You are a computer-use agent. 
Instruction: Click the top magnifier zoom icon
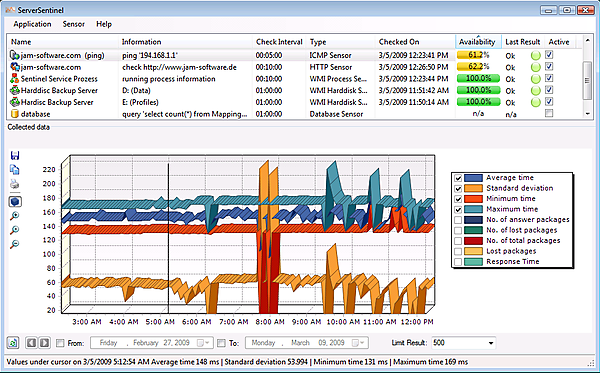pyautogui.click(x=15, y=216)
